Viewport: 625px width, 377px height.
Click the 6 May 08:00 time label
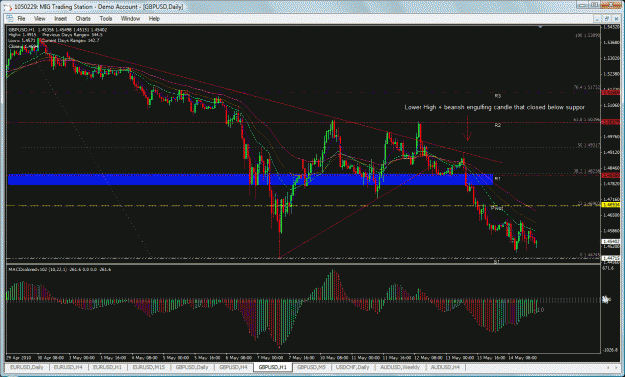[239, 357]
